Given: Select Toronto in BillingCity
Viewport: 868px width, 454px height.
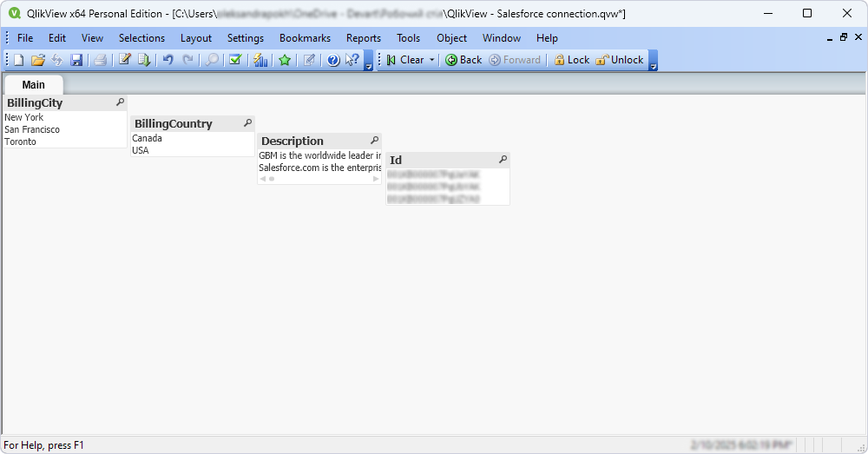Looking at the screenshot, I should (x=65, y=141).
